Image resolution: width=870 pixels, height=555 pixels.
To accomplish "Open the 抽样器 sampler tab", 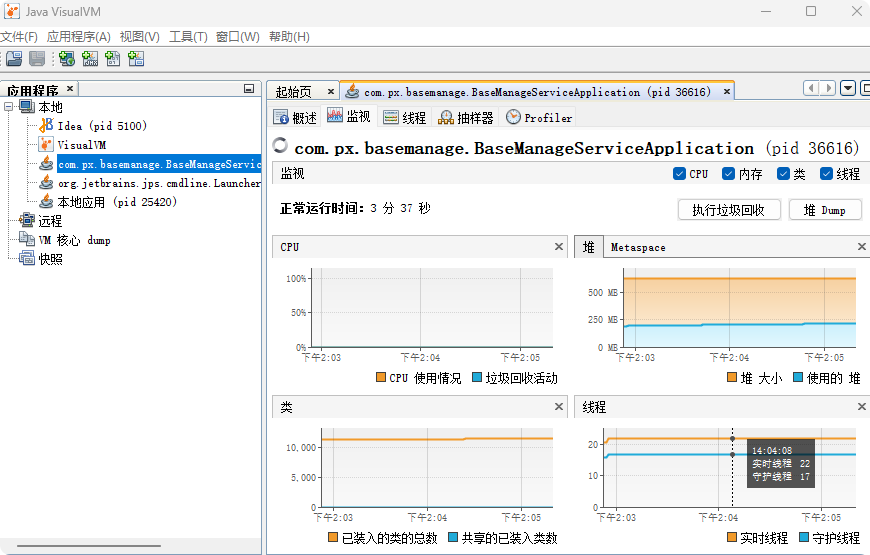I will point(466,117).
